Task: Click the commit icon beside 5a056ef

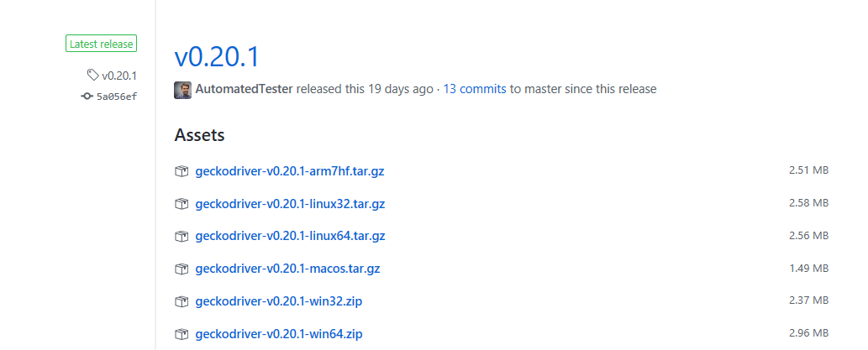Action: 87,97
